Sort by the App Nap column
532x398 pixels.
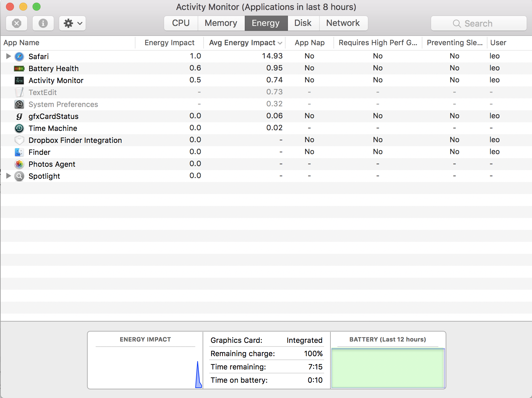pos(310,43)
